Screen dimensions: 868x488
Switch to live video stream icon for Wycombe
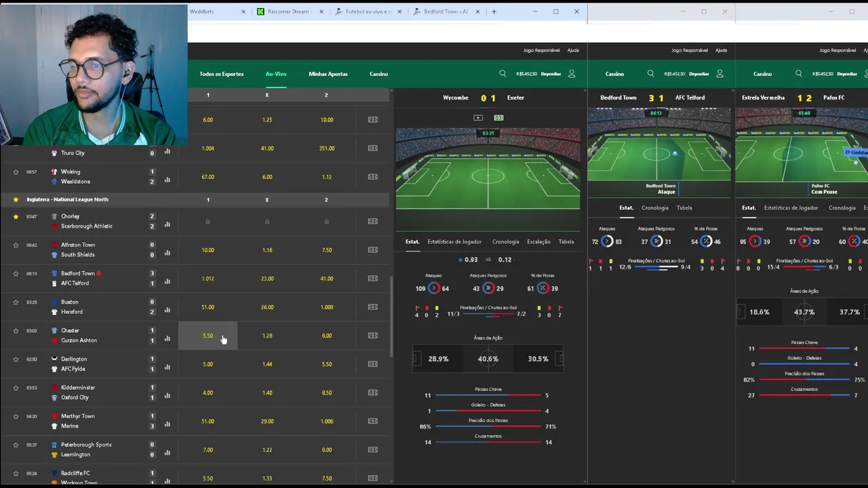pyautogui.click(x=478, y=118)
